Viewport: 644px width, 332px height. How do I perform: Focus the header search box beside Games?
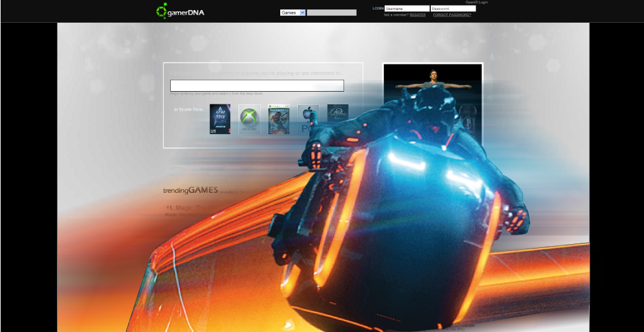pos(331,12)
